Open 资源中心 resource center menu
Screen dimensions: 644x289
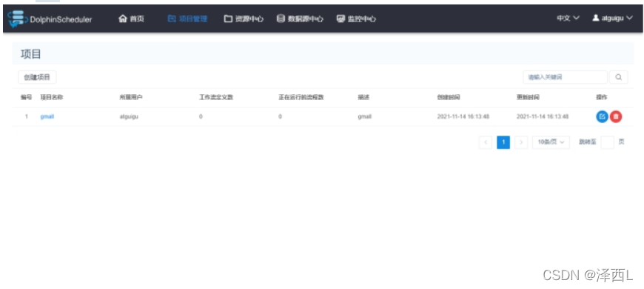point(244,19)
